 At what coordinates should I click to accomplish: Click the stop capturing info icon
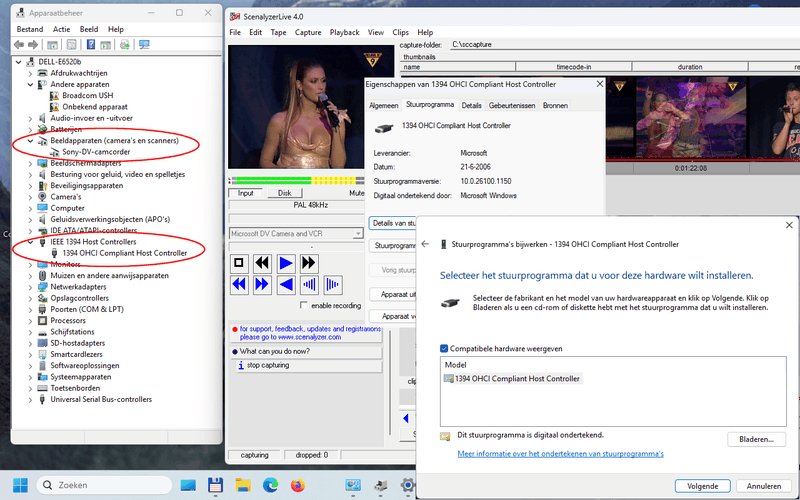pyautogui.click(x=241, y=365)
